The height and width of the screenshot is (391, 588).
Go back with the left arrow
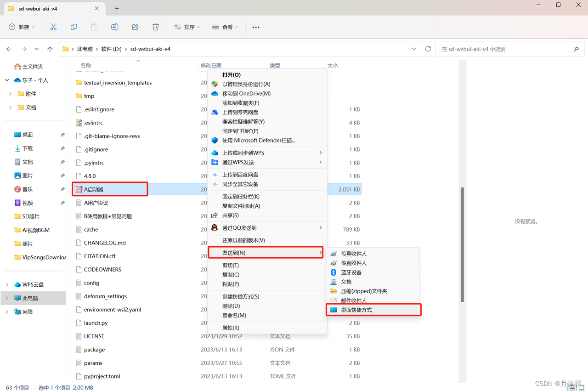9,49
